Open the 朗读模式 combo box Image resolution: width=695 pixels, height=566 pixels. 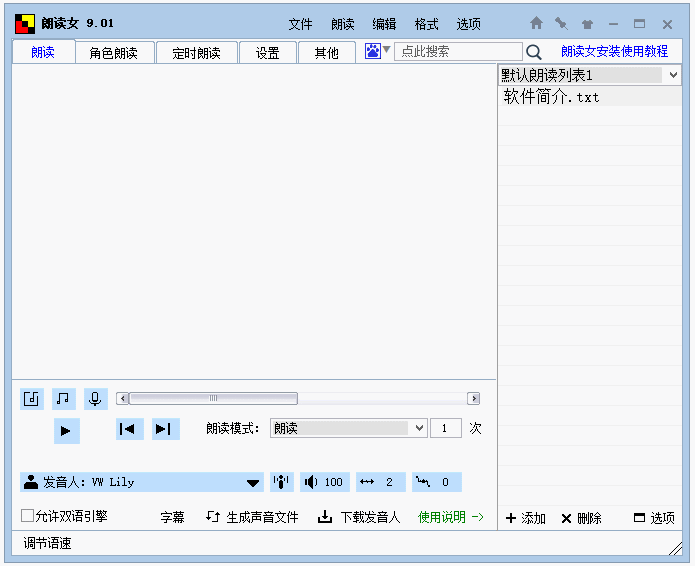click(348, 428)
